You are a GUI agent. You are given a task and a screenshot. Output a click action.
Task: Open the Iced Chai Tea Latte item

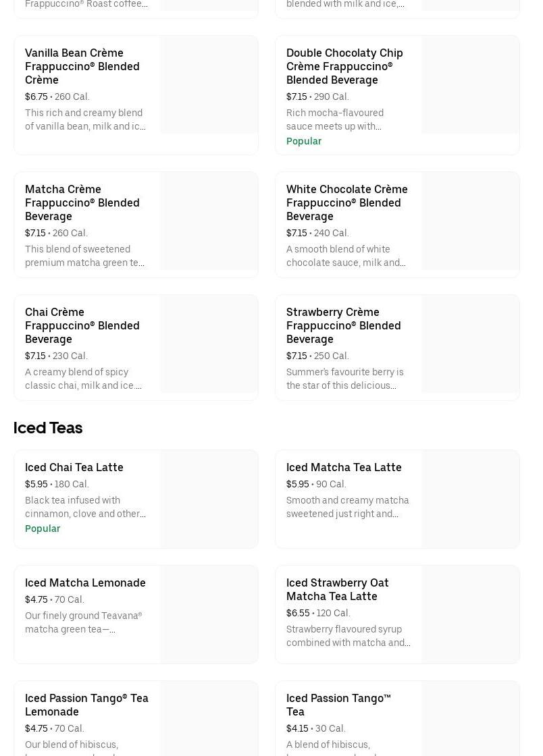pyautogui.click(x=74, y=467)
